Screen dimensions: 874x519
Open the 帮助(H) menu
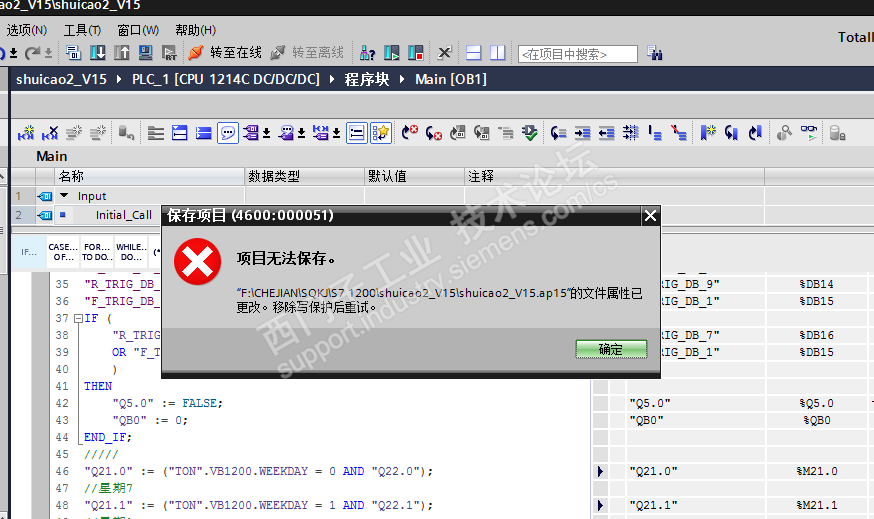click(195, 30)
